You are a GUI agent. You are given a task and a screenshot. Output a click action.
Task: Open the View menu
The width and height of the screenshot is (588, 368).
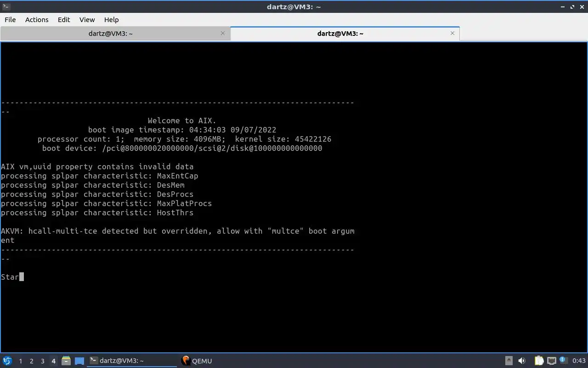[87, 20]
